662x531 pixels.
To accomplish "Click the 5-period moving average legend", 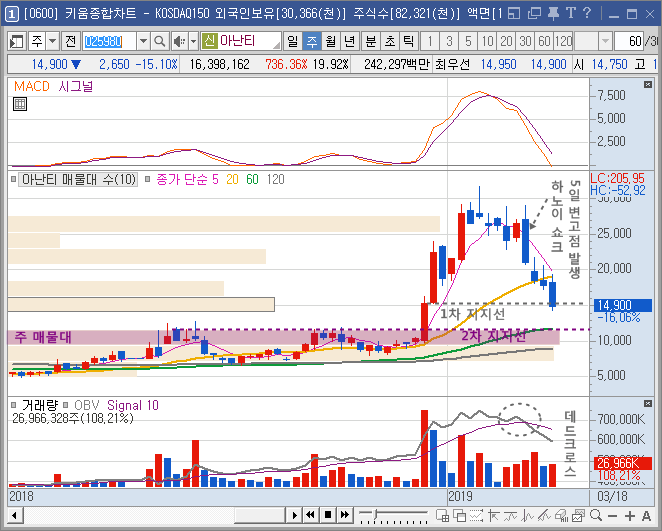I will pos(215,179).
